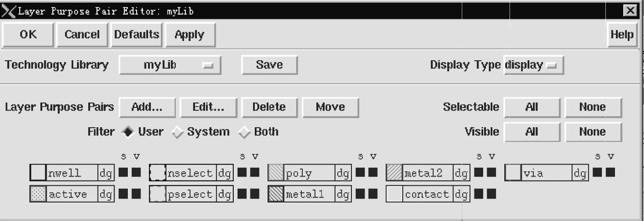Screen dimensions: 644x221
Task: Toggle visibility of the nwell layer
Action: [136, 173]
